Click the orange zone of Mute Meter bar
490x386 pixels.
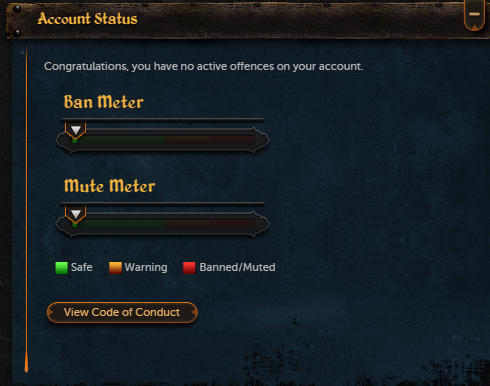pyautogui.click(x=187, y=224)
